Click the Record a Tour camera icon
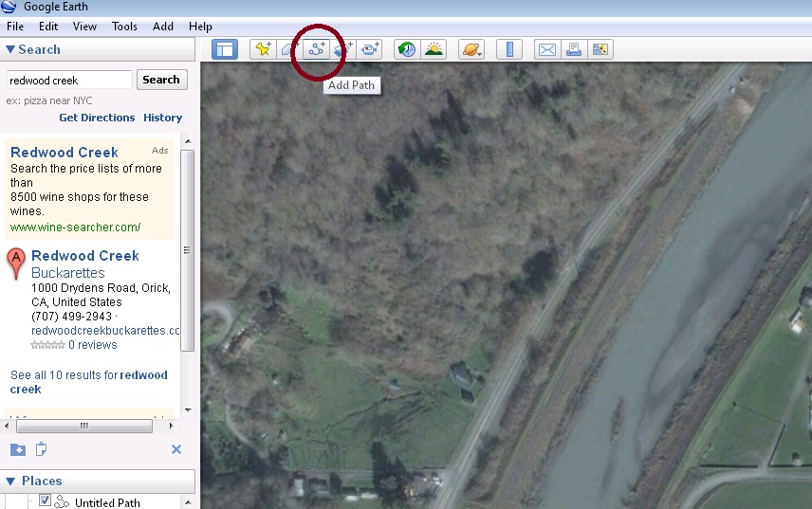Image resolution: width=812 pixels, height=509 pixels. pos(371,49)
